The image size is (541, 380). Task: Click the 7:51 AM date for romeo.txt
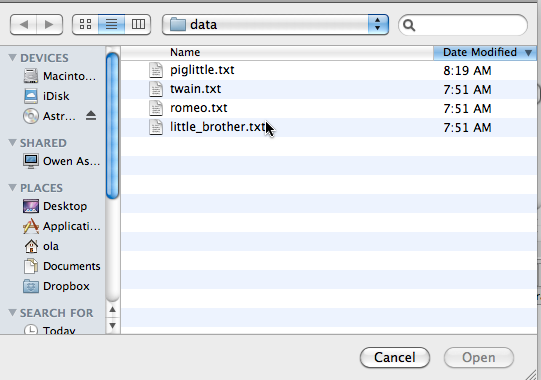467,109
